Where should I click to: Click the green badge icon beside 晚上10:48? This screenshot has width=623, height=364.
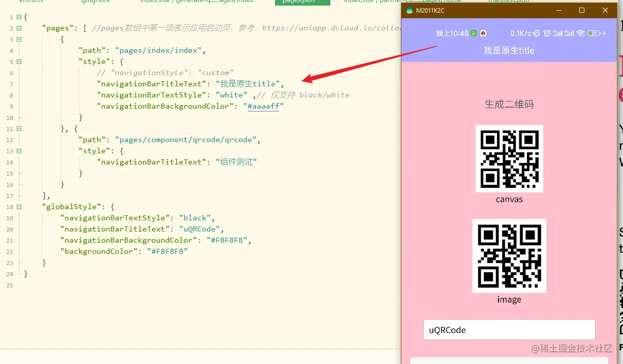tap(474, 34)
